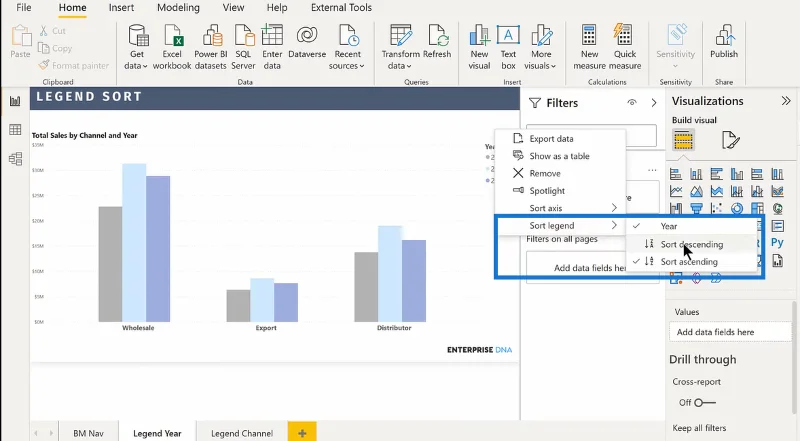800x441 pixels.
Task: Insert a Text box
Action: (508, 47)
